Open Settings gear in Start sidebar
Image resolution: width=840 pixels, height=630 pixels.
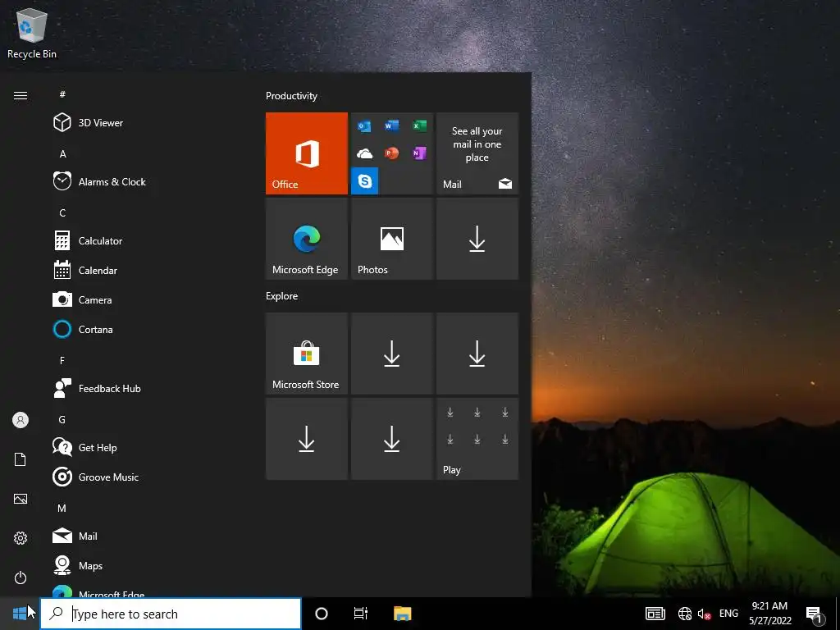point(21,538)
